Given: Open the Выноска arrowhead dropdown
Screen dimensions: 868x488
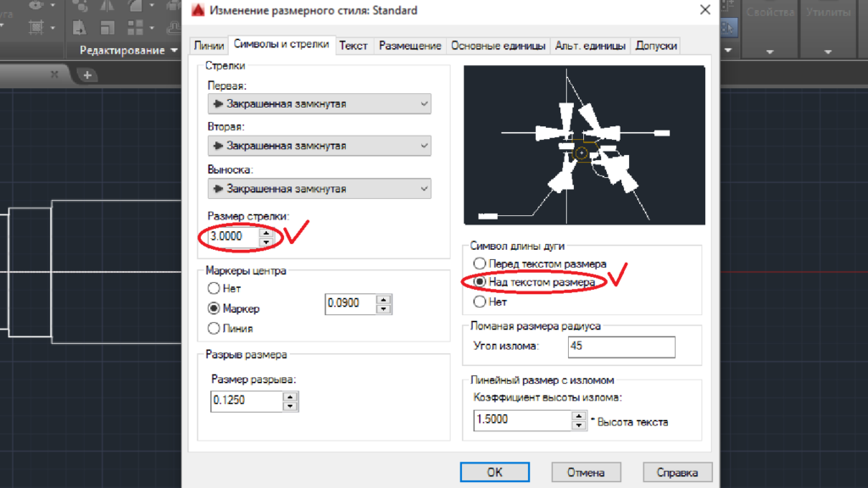Looking at the screenshot, I should tap(319, 188).
